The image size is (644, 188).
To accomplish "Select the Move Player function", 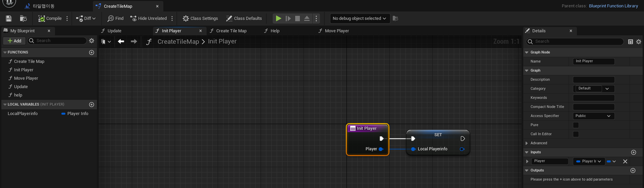I will [x=26, y=78].
